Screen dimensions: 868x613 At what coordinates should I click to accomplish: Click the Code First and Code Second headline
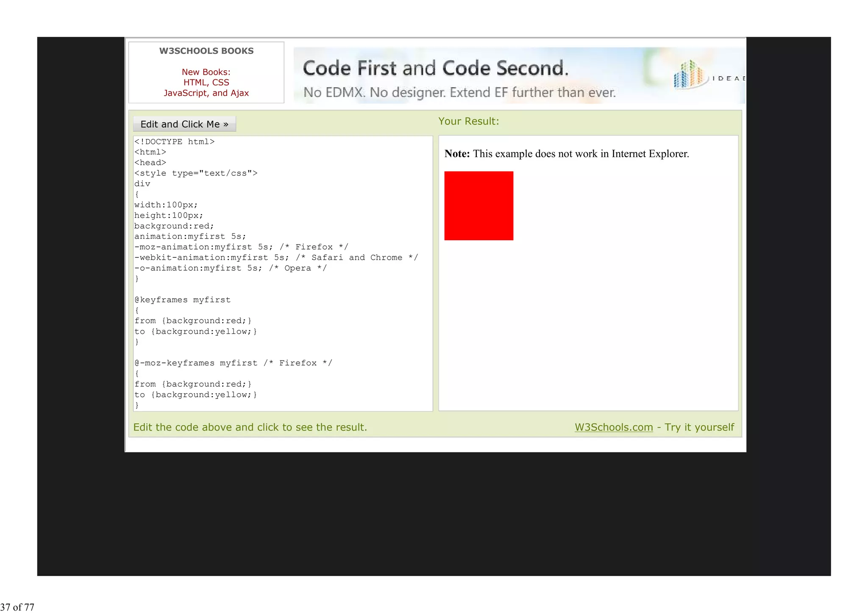435,68
